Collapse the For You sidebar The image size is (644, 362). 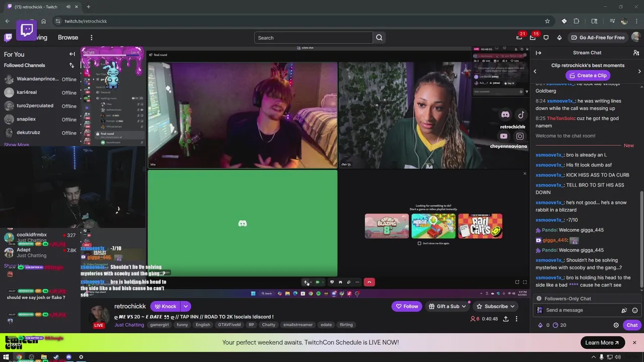(x=72, y=54)
